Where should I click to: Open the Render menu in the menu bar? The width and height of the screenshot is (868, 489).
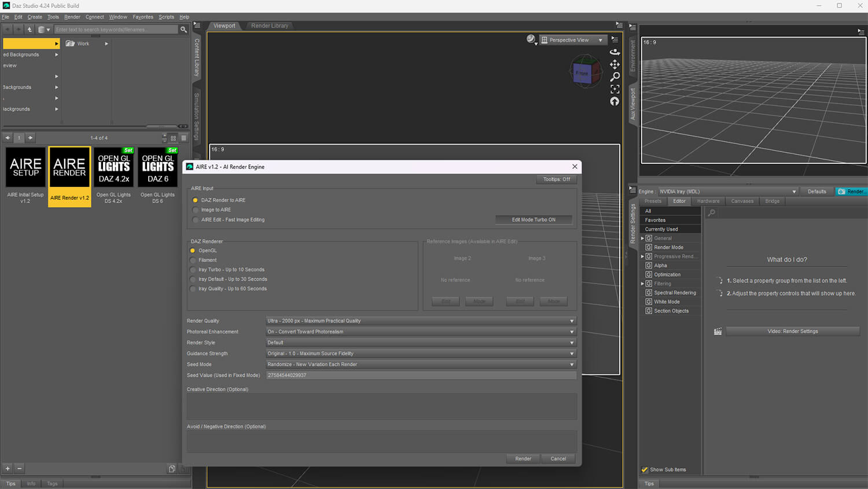[72, 17]
